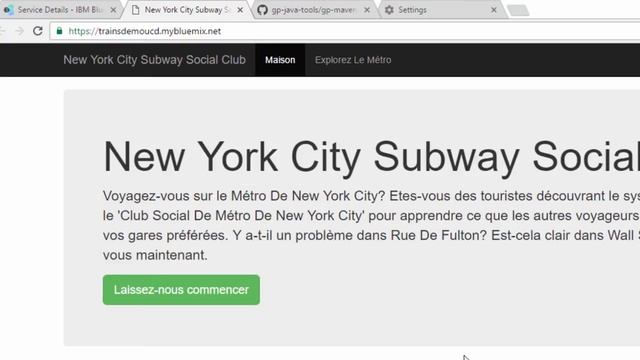Screen dimensions: 640x360
Task: Close the gp-java-tools tab
Action: (x=367, y=10)
